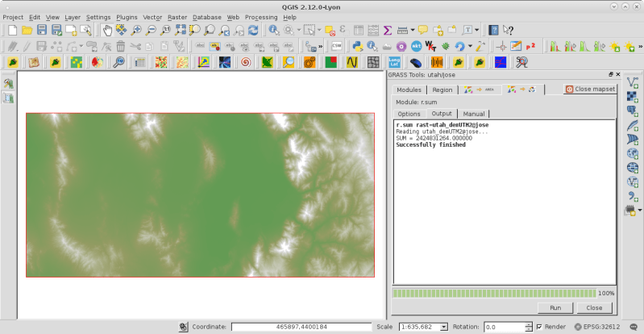This screenshot has height=334, width=644.
Task: Toggle the mouse extents display icon beside Coordinate
Action: click(x=184, y=327)
